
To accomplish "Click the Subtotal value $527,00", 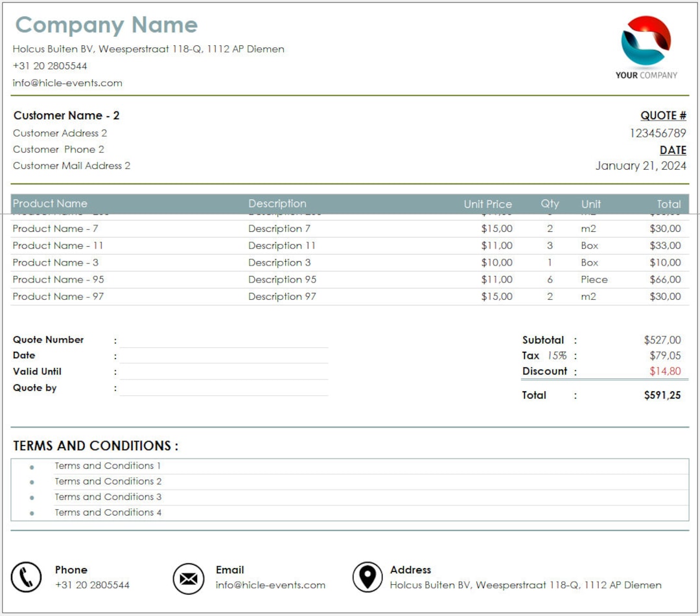I will 662,340.
